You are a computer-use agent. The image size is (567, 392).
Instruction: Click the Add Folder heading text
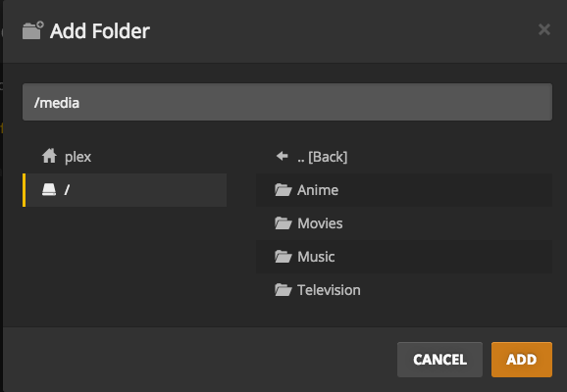(x=100, y=30)
